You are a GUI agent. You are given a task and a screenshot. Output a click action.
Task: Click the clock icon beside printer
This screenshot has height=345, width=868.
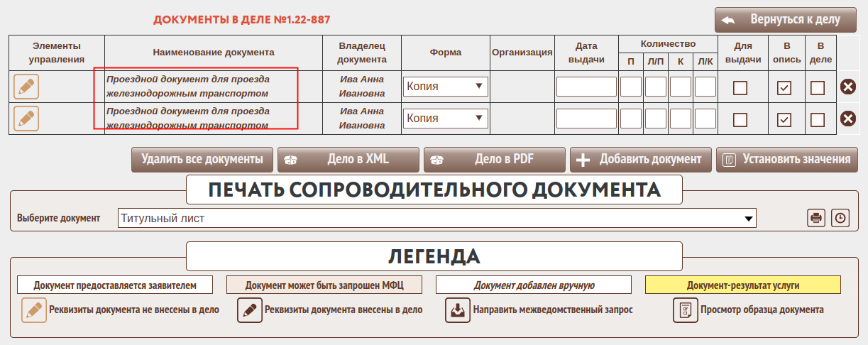pos(840,218)
